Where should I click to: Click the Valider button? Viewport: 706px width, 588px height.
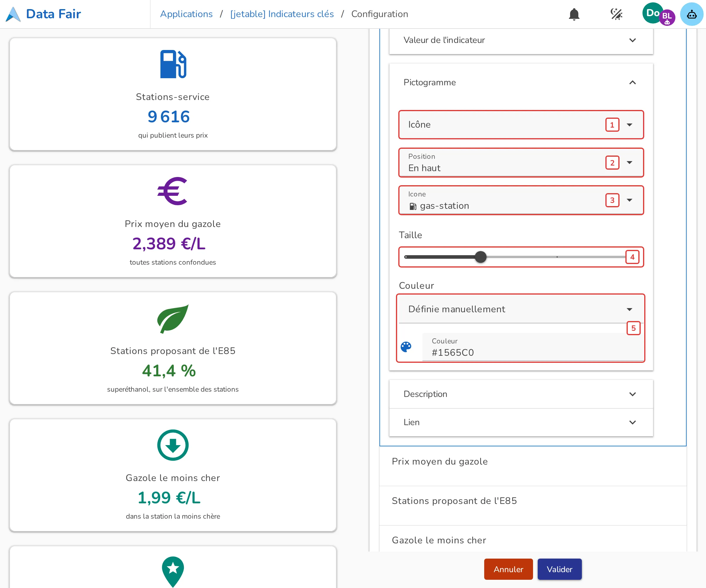pos(560,569)
